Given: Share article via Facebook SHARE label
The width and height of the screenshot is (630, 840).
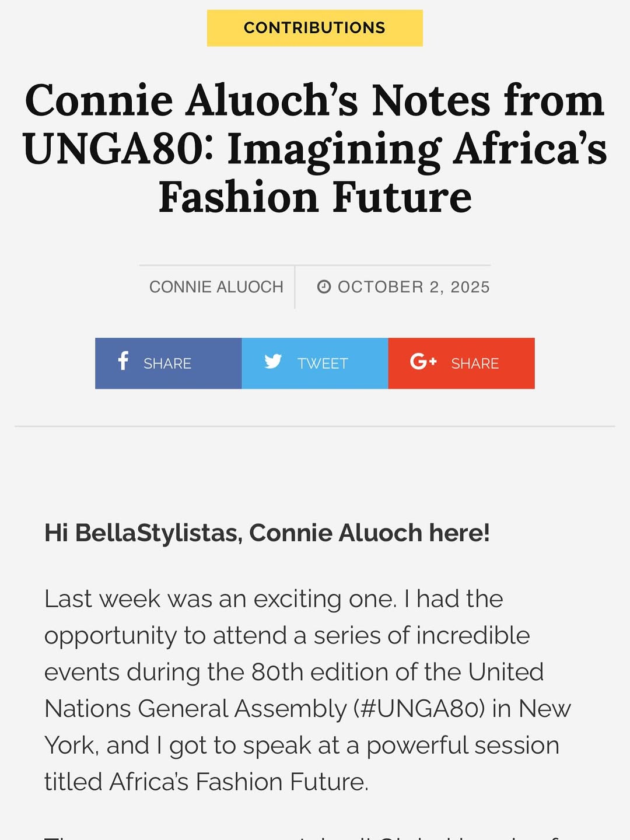Looking at the screenshot, I should click(167, 363).
